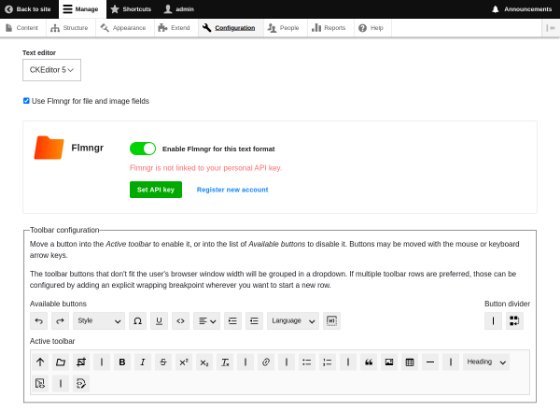Click the Undo button in Available buttons
This screenshot has width=560, height=411.
click(x=39, y=321)
